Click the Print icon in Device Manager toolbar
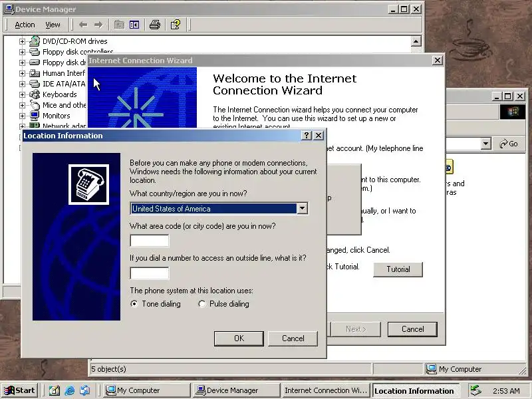532x399 pixels. pyautogui.click(x=155, y=25)
